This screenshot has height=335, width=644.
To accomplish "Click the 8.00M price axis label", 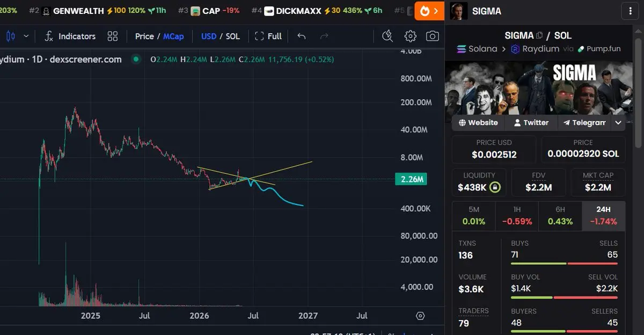I will coord(413,158).
